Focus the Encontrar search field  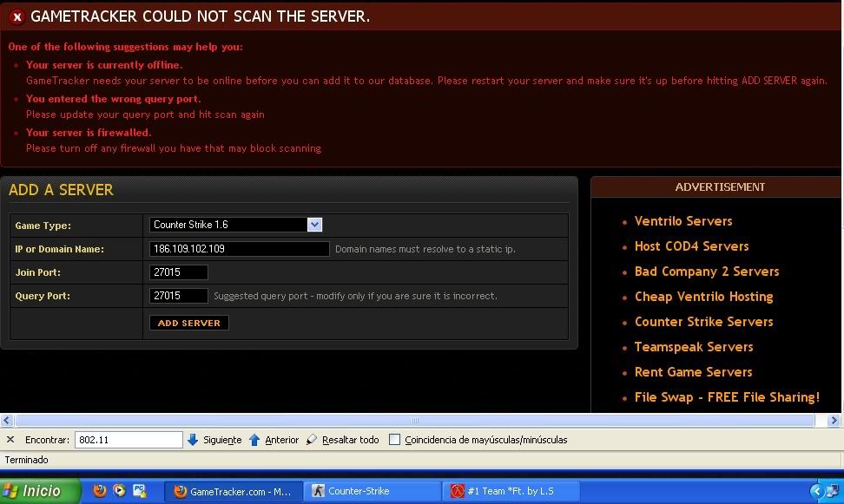coord(129,440)
